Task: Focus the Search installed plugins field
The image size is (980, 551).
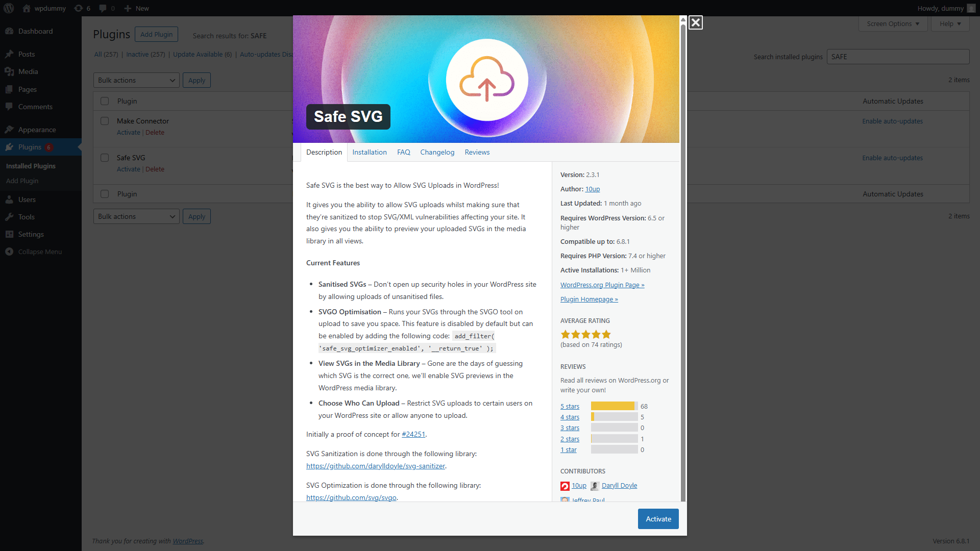Action: (898, 57)
